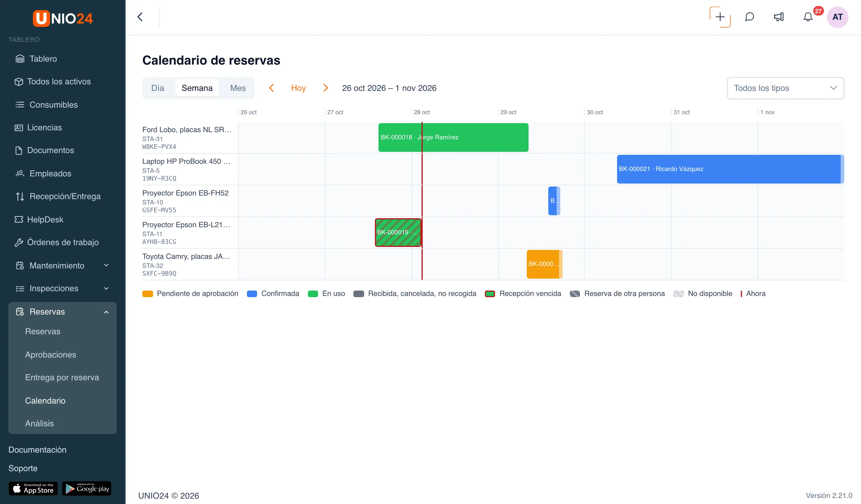Click the Órdenes de trabajo wrench icon

click(x=19, y=242)
